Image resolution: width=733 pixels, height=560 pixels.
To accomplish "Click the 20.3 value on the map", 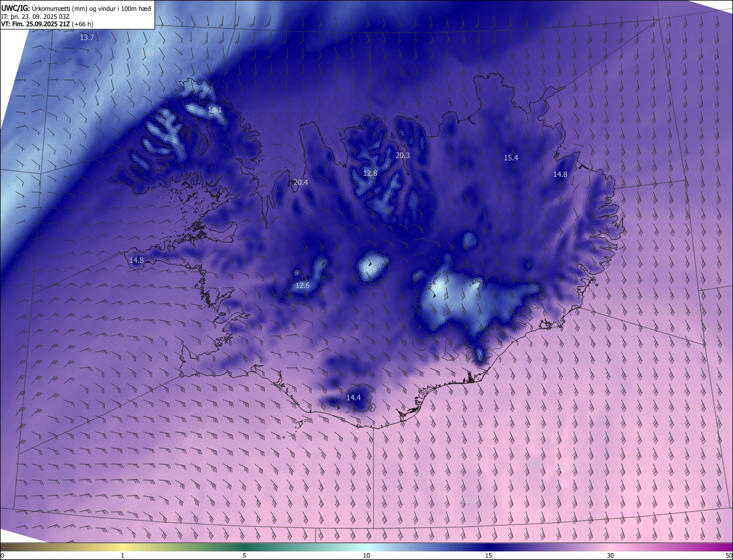I will (x=403, y=155).
